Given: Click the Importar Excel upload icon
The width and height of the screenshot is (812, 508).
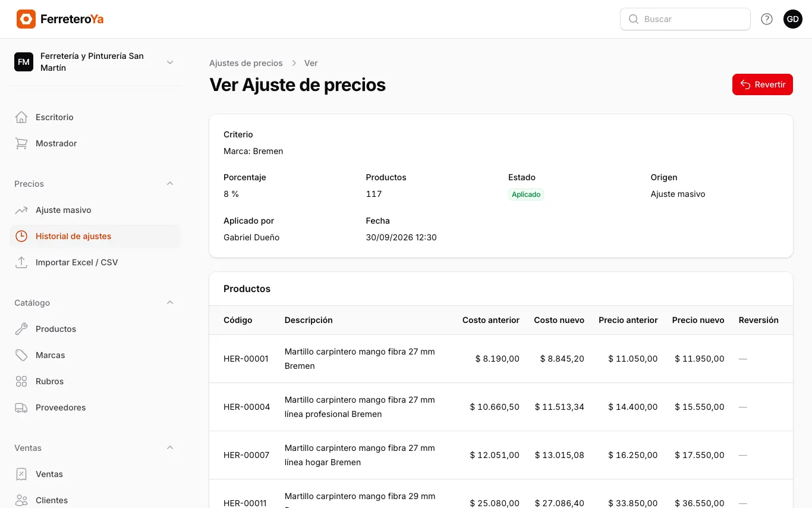Looking at the screenshot, I should click(21, 262).
